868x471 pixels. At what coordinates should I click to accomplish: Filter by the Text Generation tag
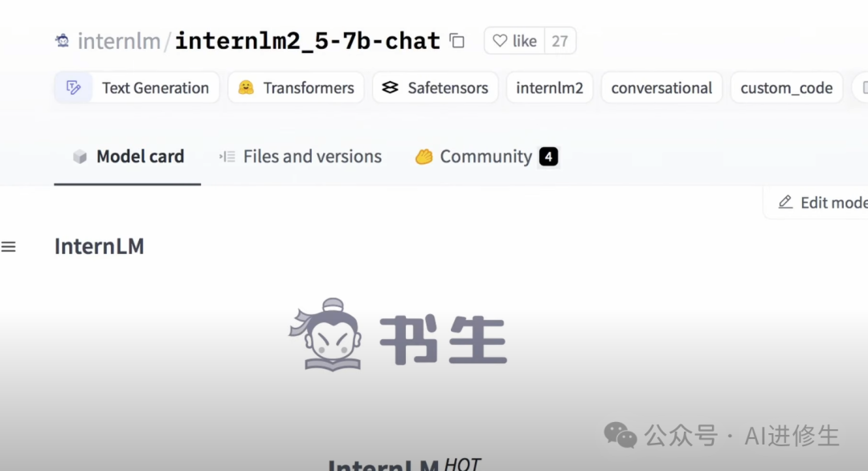137,88
